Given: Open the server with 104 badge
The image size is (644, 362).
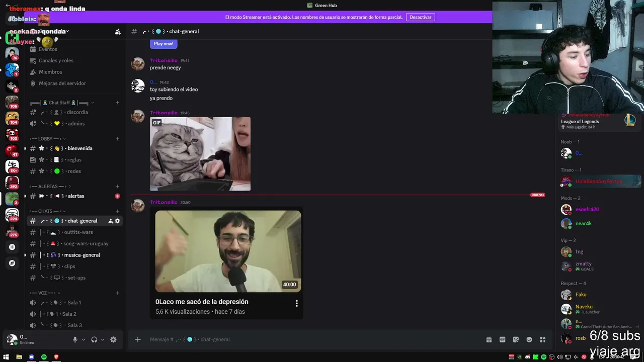Looking at the screenshot, I should (x=12, y=118).
